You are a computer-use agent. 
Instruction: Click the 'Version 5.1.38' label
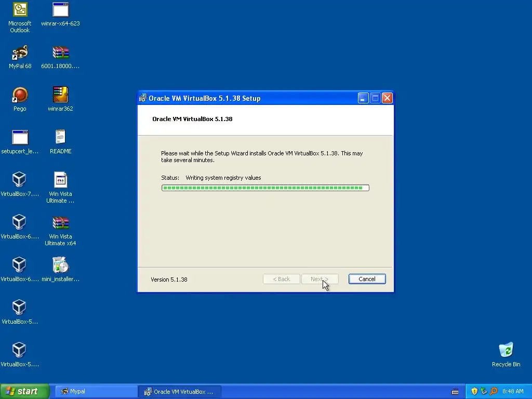(x=169, y=280)
